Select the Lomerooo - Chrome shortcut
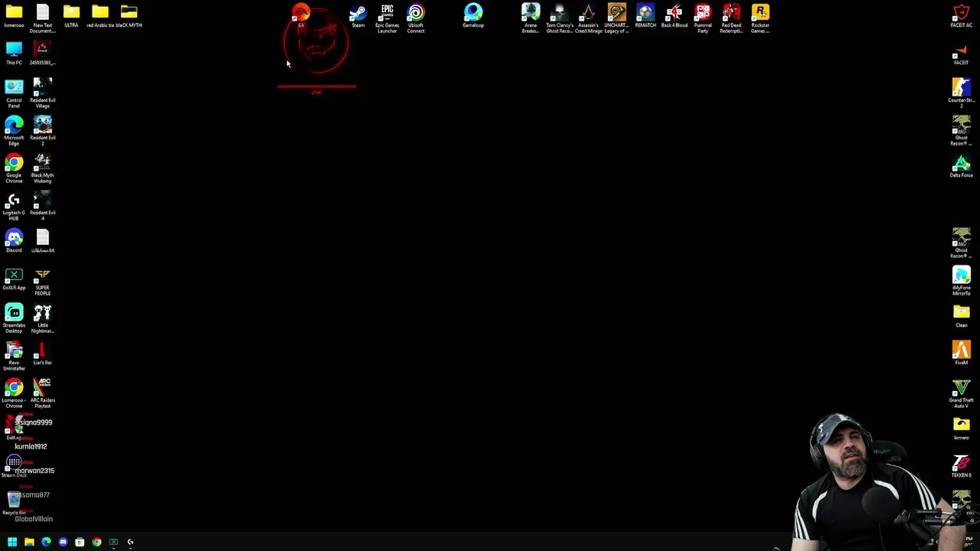980x551 pixels. click(x=14, y=393)
